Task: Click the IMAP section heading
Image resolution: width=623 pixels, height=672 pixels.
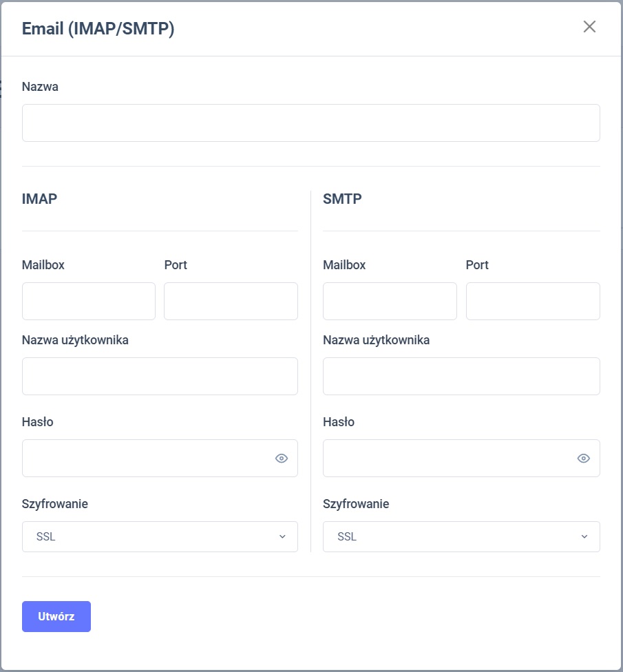Action: point(39,199)
